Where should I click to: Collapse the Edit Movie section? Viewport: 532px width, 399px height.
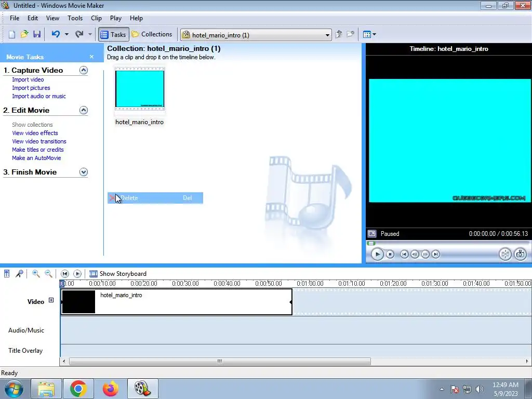pyautogui.click(x=84, y=110)
